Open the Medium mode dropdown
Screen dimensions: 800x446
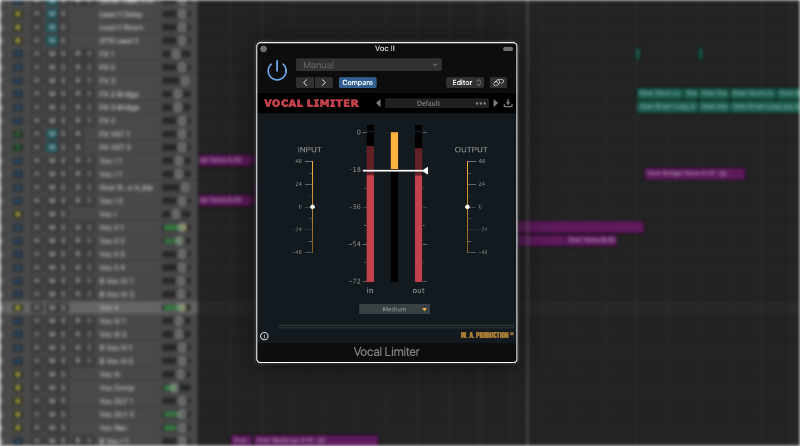(x=394, y=309)
